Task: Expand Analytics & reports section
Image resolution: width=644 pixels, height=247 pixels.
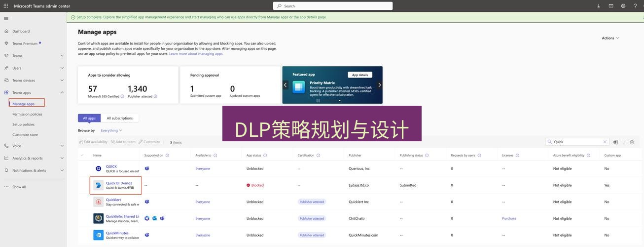Action: point(62,158)
